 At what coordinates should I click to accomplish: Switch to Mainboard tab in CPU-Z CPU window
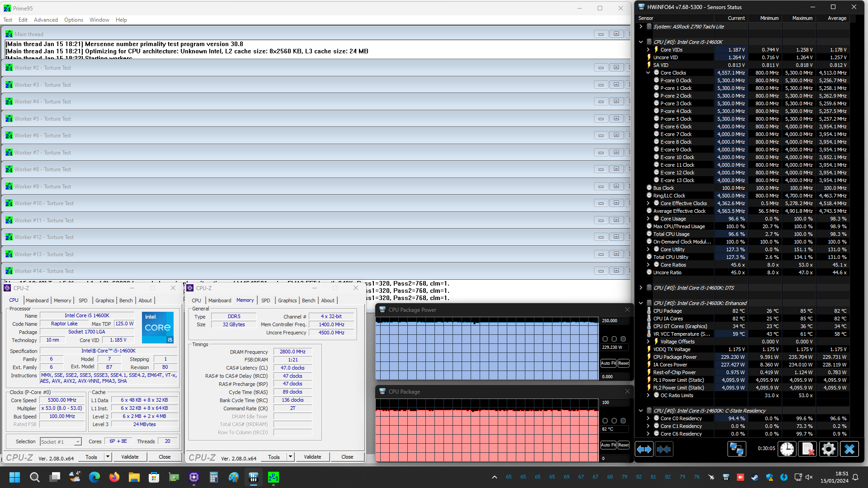click(x=37, y=300)
